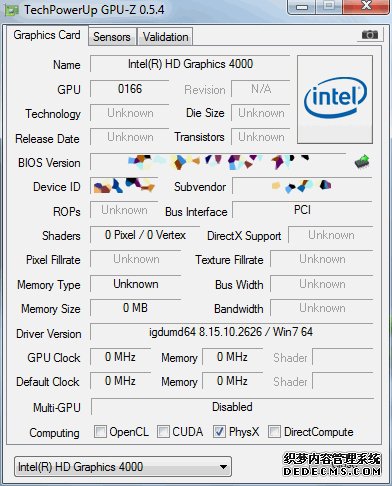Click the BIOS Version label

[x=49, y=163]
